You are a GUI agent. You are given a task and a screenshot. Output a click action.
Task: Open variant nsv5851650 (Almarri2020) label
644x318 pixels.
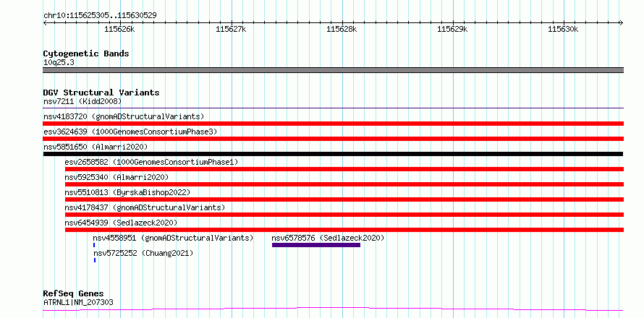coord(96,147)
